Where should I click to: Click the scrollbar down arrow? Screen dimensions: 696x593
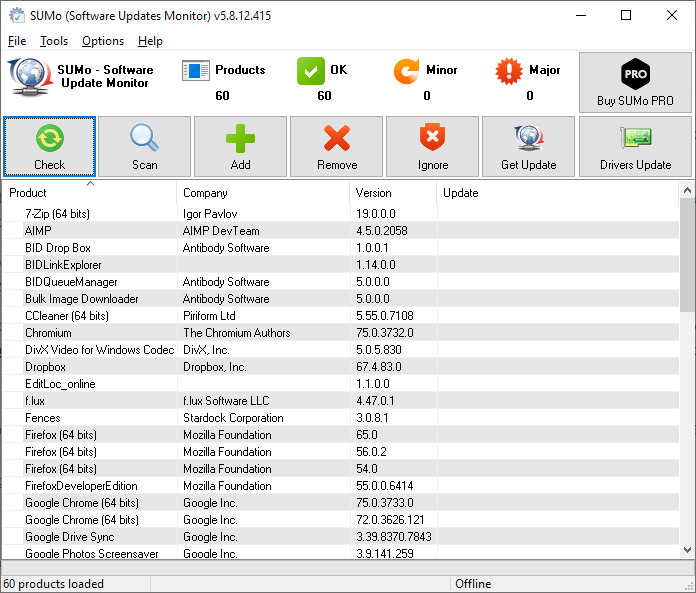pos(687,550)
